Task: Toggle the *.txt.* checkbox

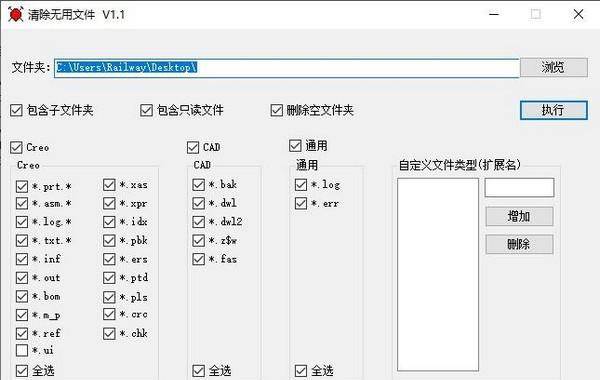Action: click(22, 240)
